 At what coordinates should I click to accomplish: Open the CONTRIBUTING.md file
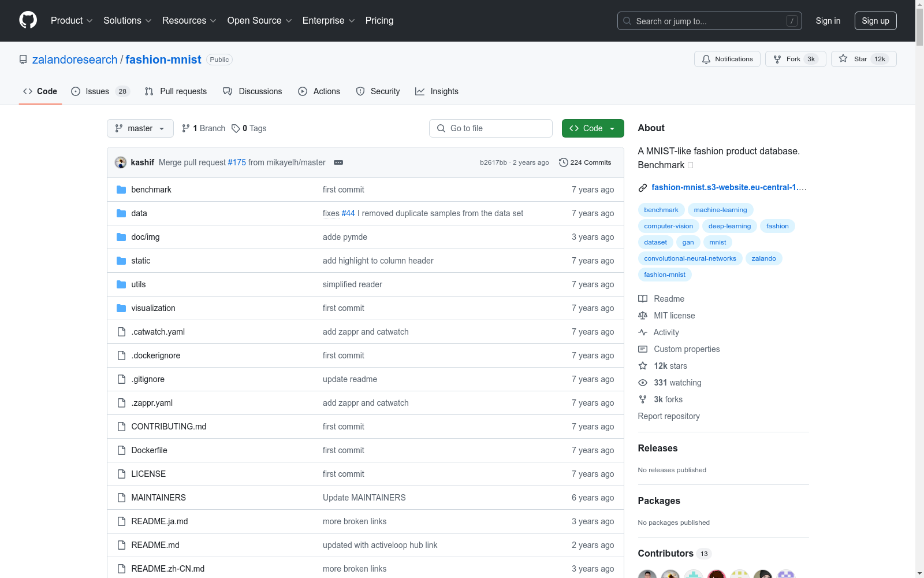click(169, 427)
